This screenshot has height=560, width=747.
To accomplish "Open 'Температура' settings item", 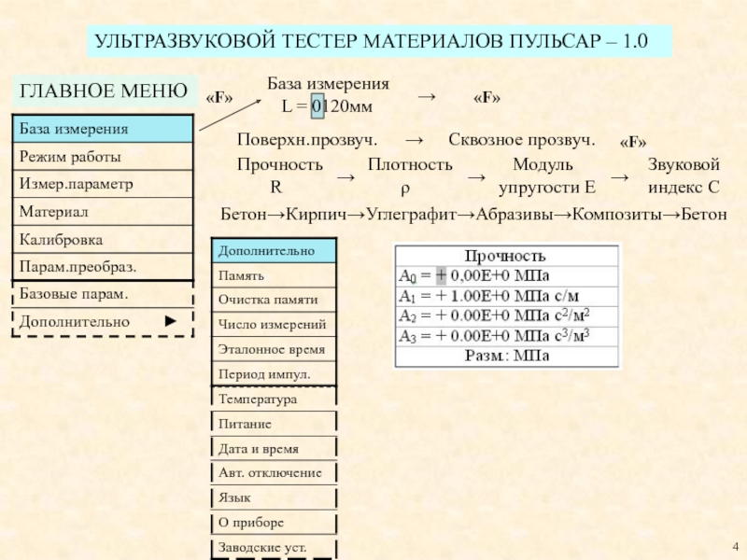I will (x=275, y=399).
